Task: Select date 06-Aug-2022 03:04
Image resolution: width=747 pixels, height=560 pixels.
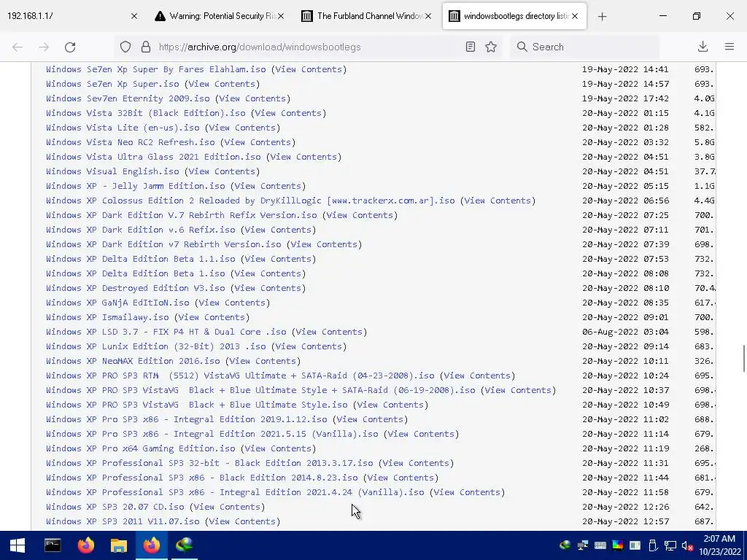Action: pos(625,332)
